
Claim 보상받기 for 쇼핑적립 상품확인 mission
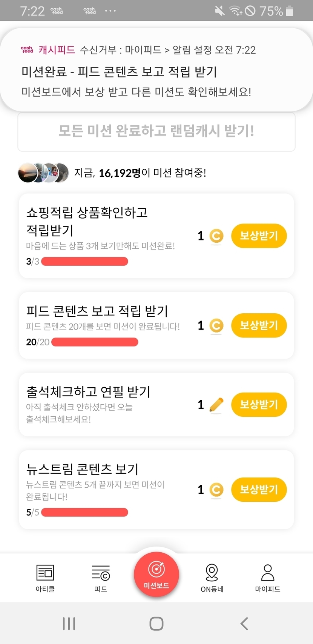point(259,236)
